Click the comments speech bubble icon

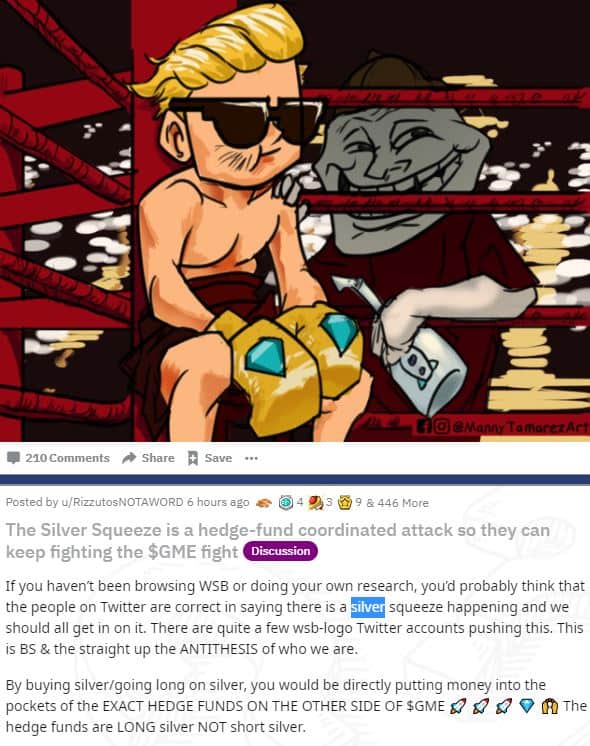point(13,458)
